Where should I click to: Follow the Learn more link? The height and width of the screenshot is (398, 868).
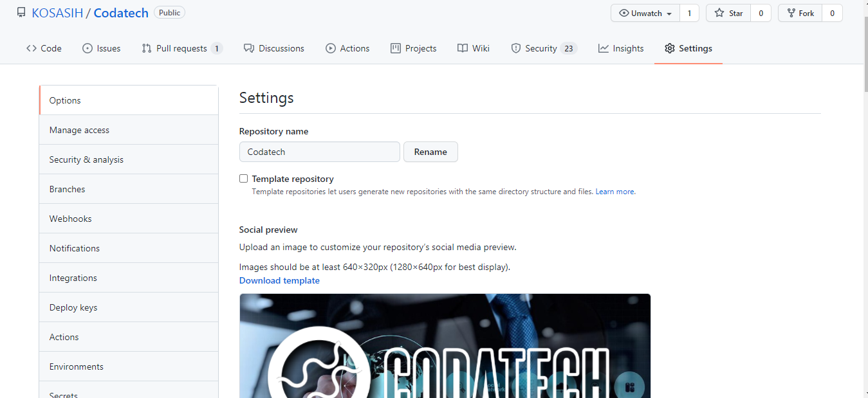click(x=615, y=192)
